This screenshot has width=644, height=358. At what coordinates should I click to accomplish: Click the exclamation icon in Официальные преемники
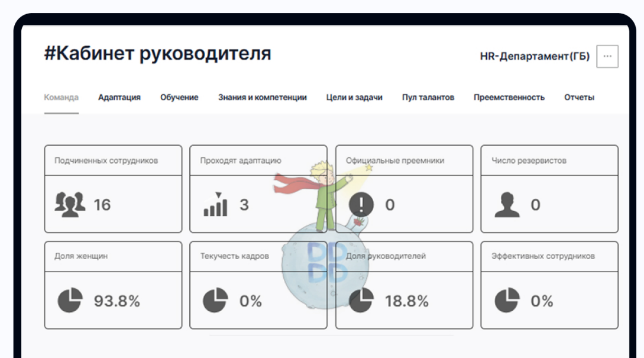coord(361,204)
